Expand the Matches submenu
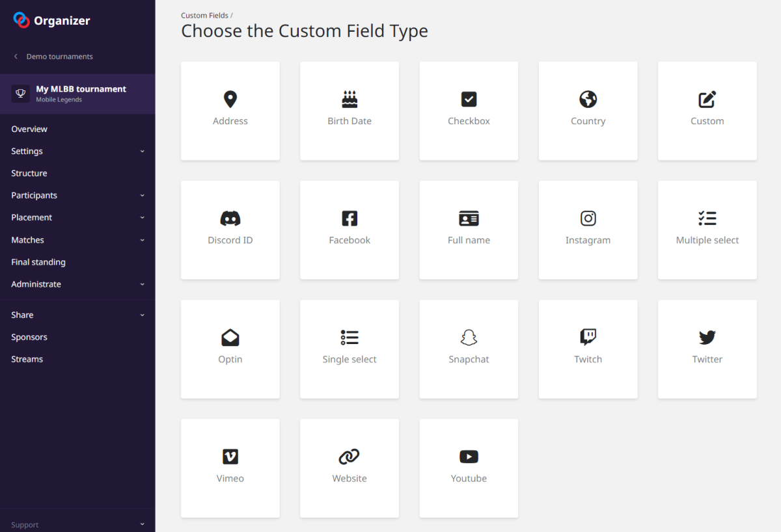 tap(142, 240)
